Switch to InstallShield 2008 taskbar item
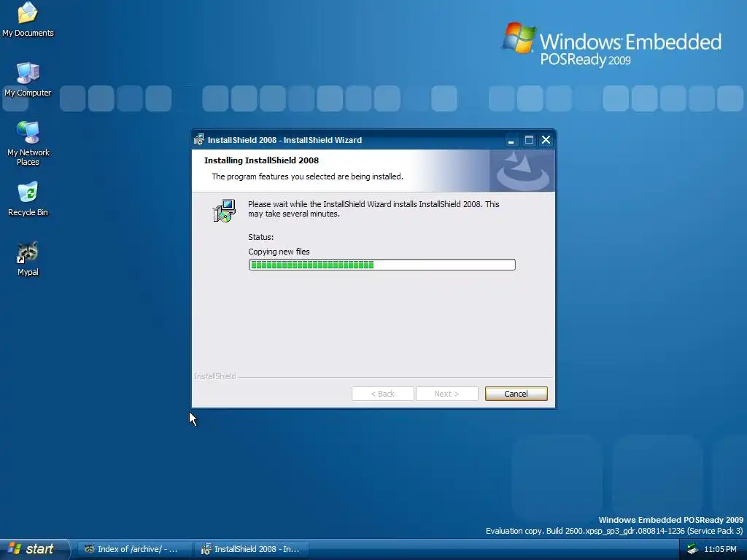Screen dimensions: 747x560 click(x=252, y=549)
